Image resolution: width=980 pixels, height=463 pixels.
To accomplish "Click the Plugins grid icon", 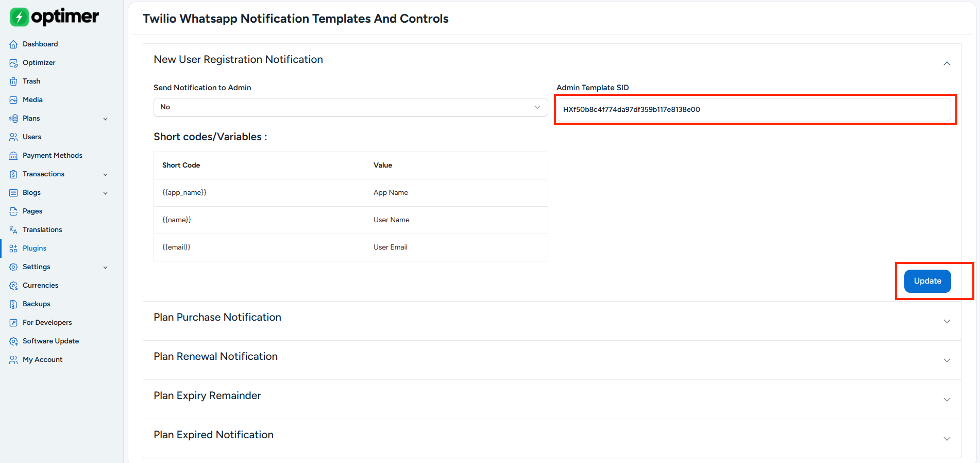I will (13, 249).
